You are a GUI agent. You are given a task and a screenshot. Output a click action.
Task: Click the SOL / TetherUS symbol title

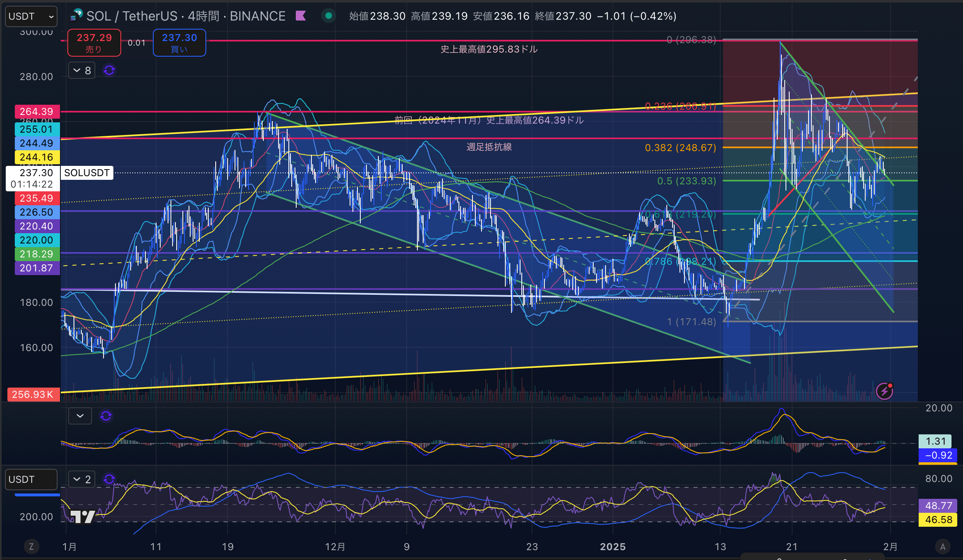pyautogui.click(x=131, y=16)
